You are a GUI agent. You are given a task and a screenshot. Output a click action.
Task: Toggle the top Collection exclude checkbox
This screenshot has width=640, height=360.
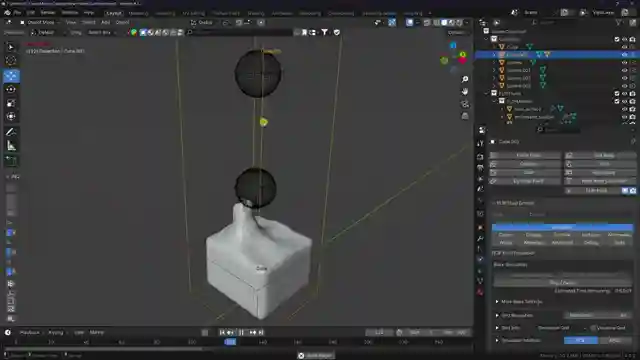click(617, 39)
